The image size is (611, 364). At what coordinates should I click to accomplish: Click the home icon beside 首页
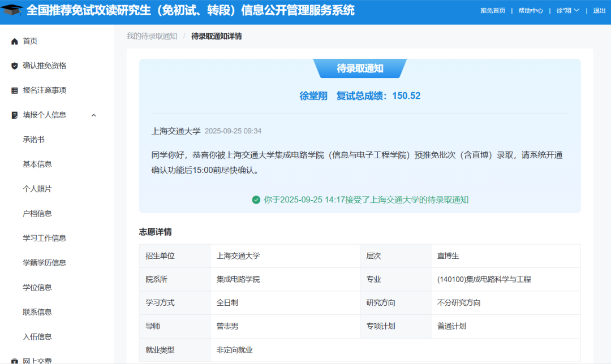pos(15,41)
